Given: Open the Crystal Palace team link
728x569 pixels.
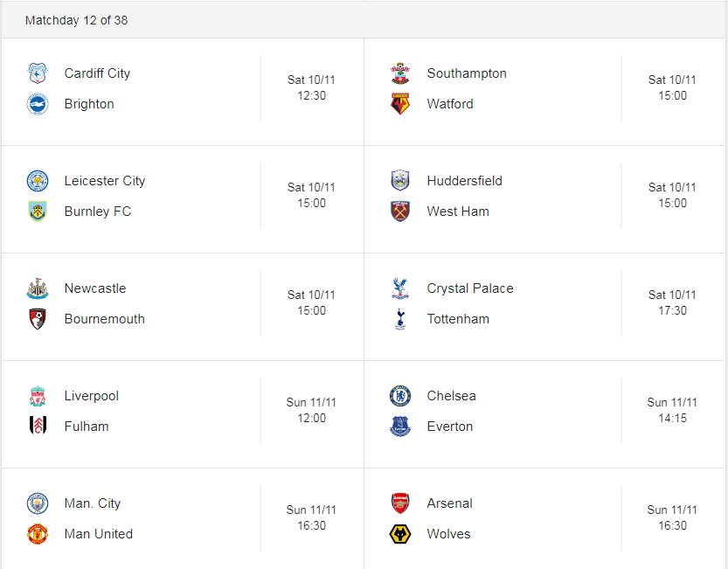Looking at the screenshot, I should pyautogui.click(x=470, y=288).
